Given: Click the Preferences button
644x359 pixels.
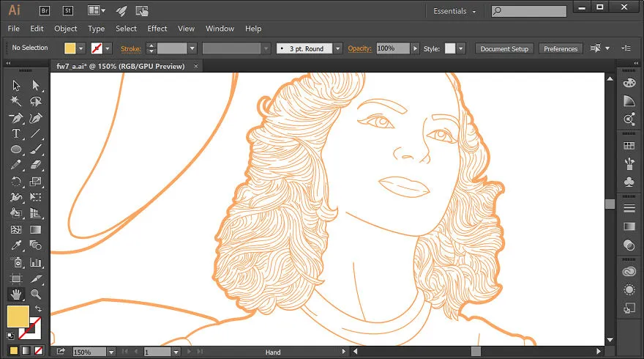Looking at the screenshot, I should click(561, 48).
